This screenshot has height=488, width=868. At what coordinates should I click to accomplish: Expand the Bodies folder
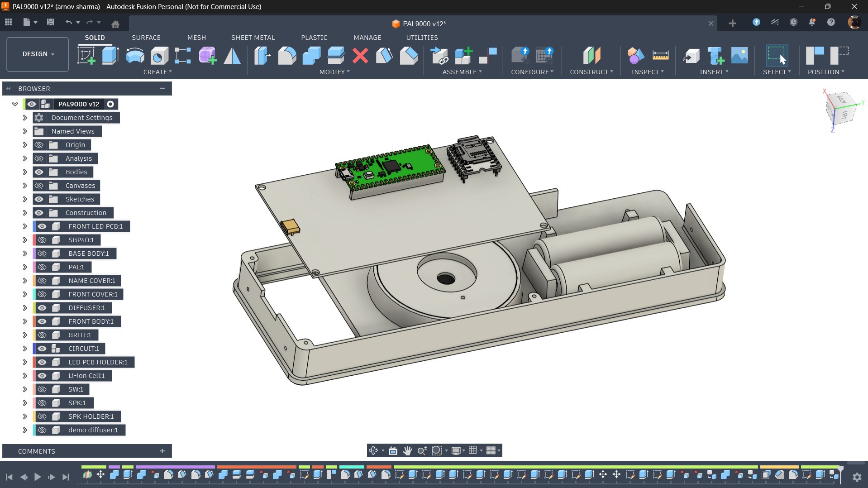pos(25,172)
